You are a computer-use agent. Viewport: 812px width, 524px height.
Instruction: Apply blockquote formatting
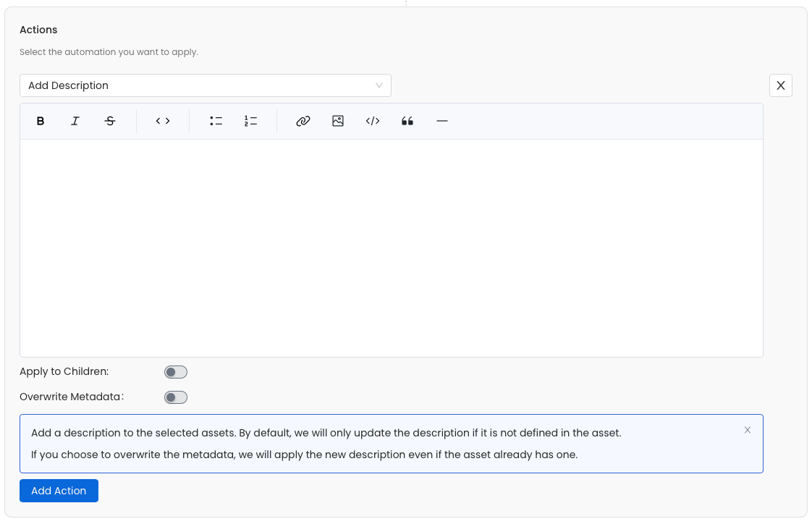click(407, 120)
